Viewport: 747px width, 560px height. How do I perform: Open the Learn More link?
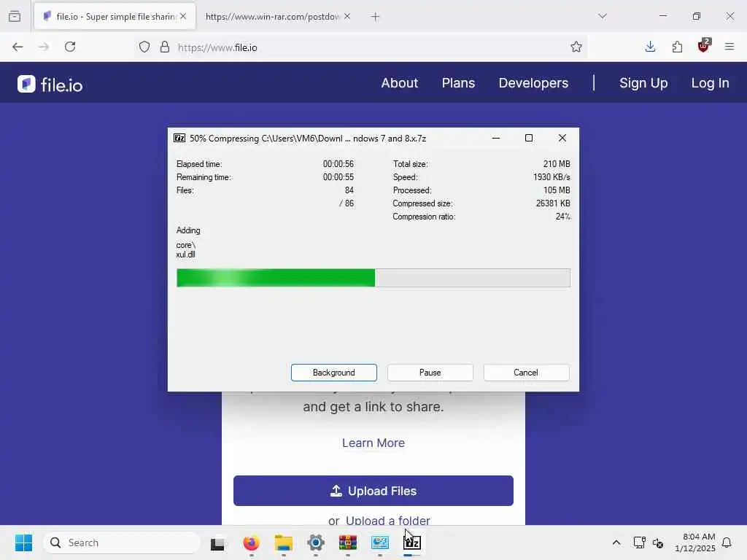[373, 443]
